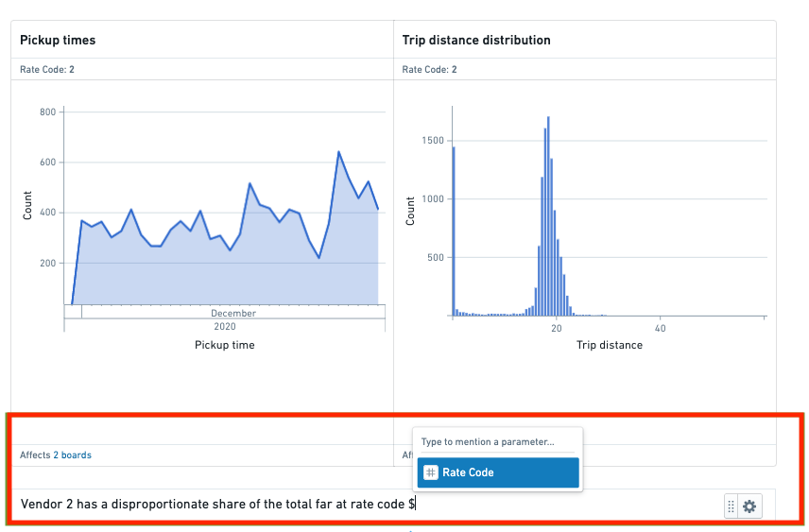Grab the dotted drag handle icon
Image resolution: width=809 pixels, height=532 pixels.
point(732,506)
